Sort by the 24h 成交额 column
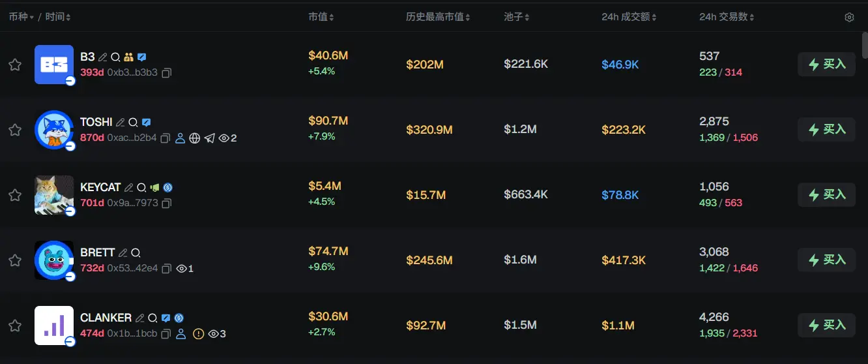This screenshot has width=868, height=364. [x=629, y=17]
